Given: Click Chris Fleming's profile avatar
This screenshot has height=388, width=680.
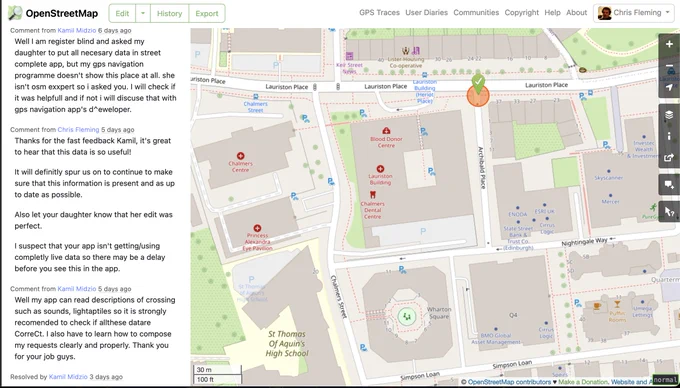Looking at the screenshot, I should click(x=605, y=13).
